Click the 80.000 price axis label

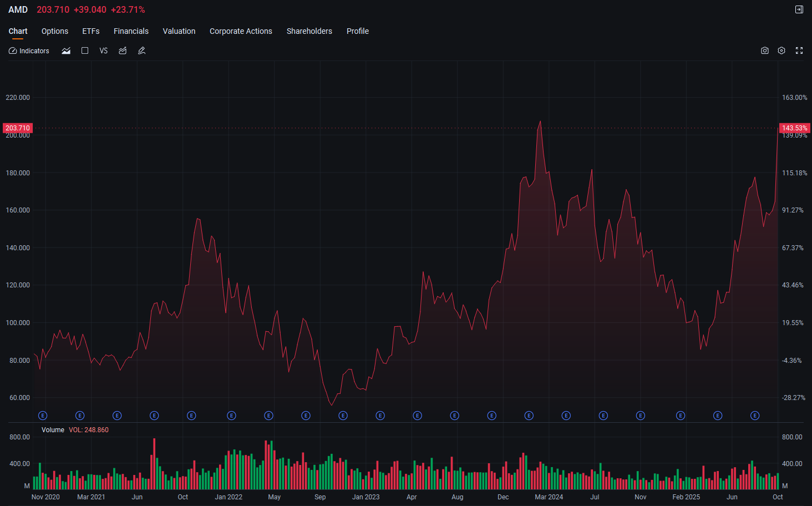click(x=19, y=361)
